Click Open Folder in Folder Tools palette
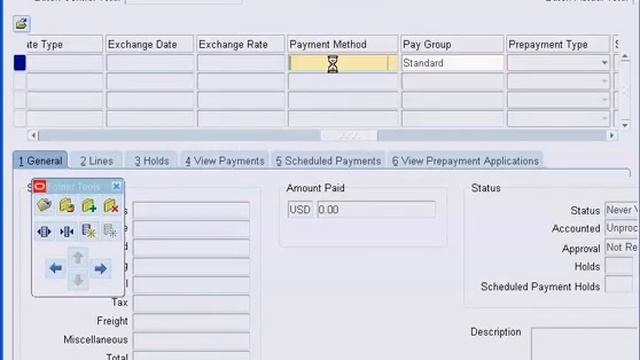The image size is (640, 360). pyautogui.click(x=44, y=205)
